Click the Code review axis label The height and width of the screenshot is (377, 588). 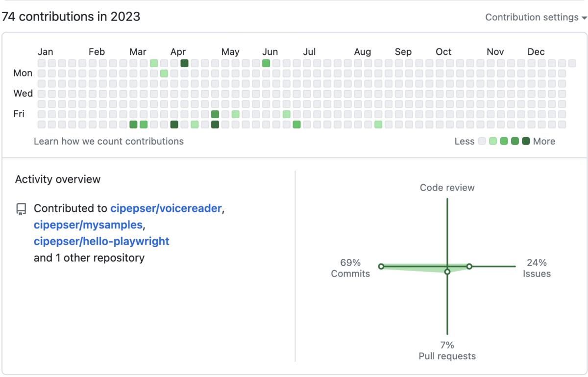[447, 188]
